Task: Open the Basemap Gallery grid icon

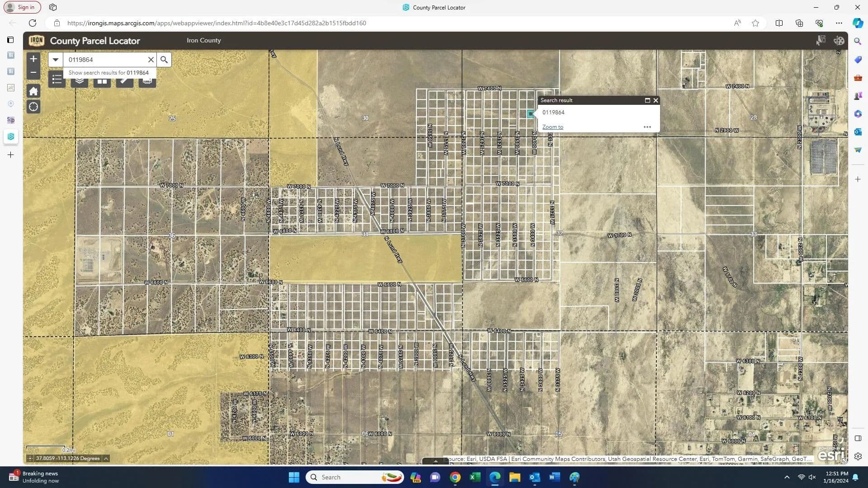Action: point(102,81)
